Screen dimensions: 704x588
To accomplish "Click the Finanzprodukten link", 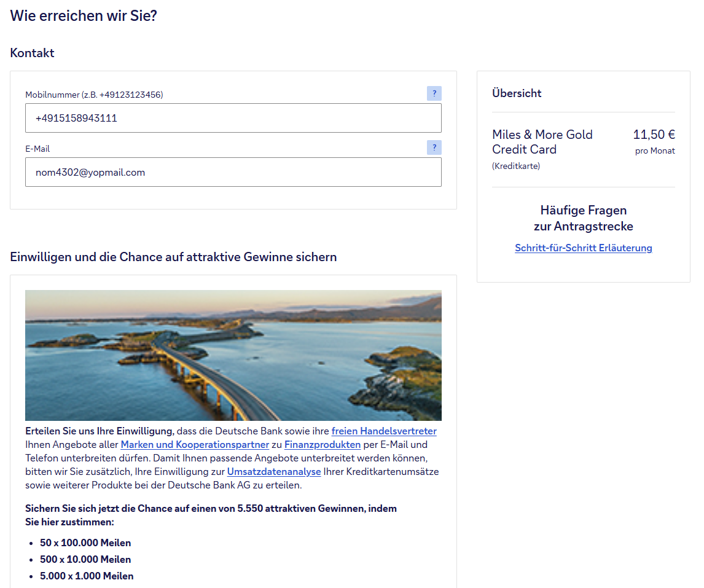I will [323, 445].
